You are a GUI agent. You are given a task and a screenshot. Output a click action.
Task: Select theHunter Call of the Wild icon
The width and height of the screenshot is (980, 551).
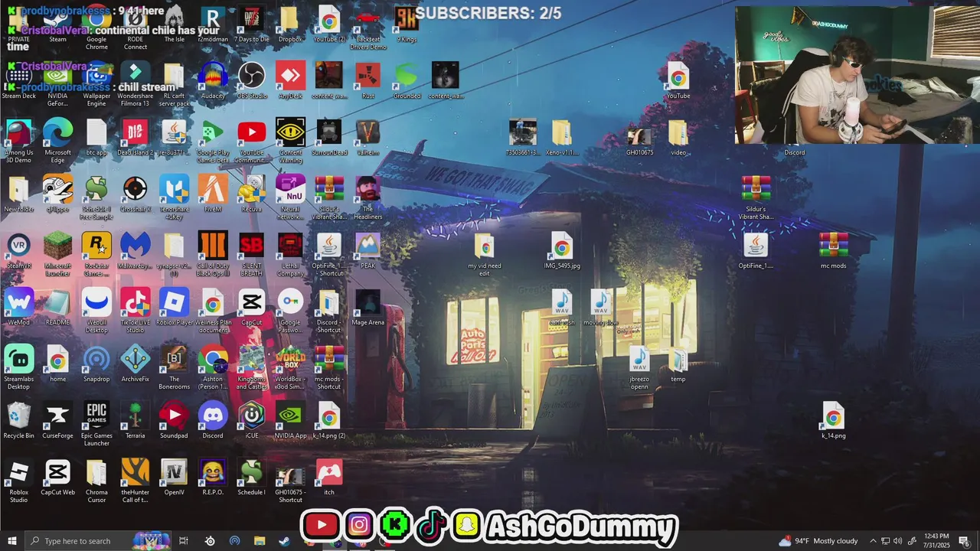click(x=136, y=481)
